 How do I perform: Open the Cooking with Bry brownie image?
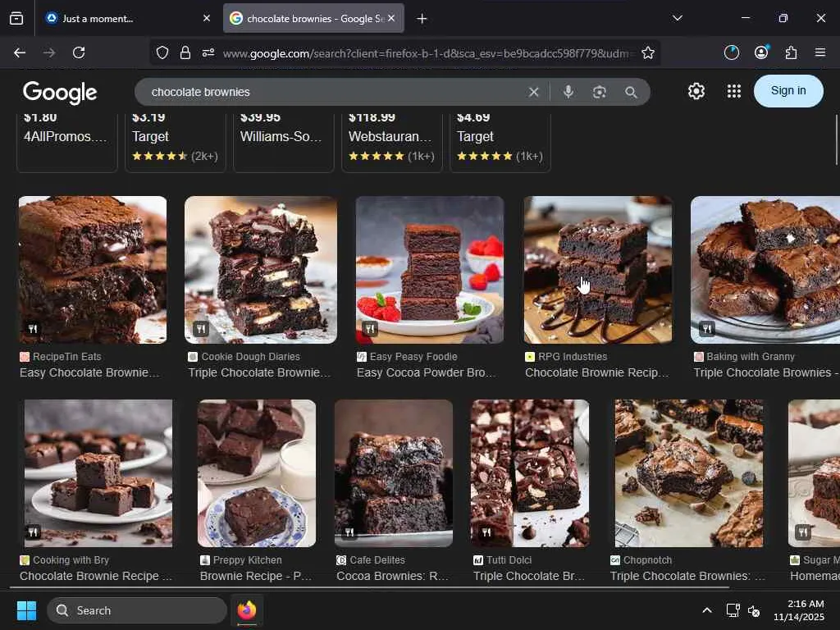[x=98, y=473]
